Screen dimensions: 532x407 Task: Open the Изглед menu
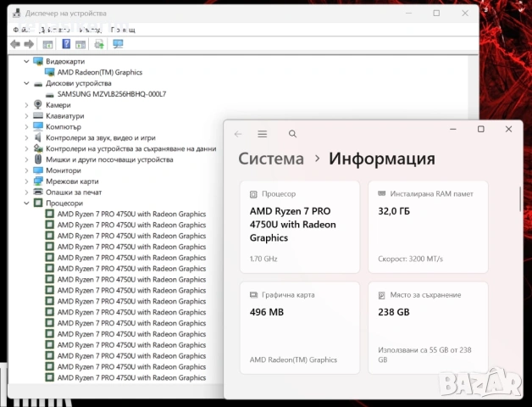(x=91, y=30)
